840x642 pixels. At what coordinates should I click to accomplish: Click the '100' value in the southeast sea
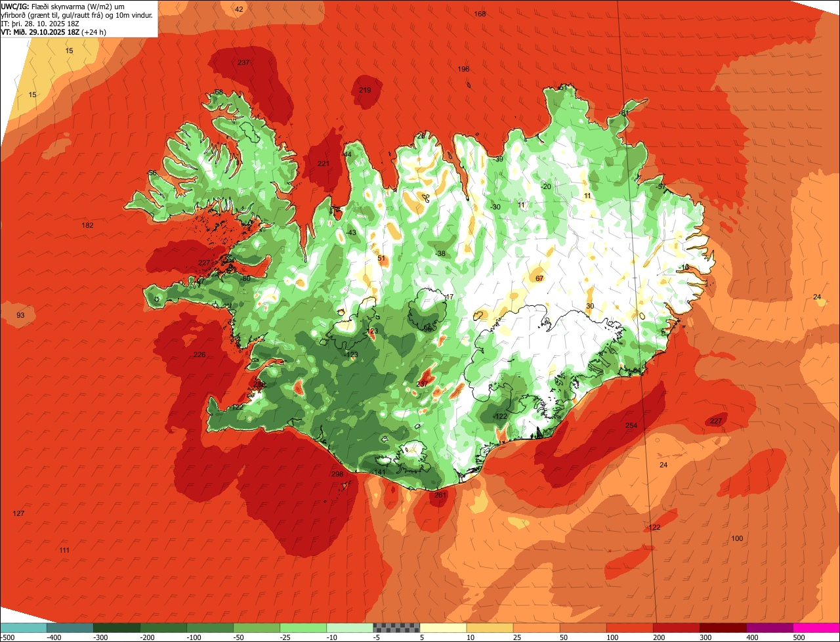(x=737, y=538)
